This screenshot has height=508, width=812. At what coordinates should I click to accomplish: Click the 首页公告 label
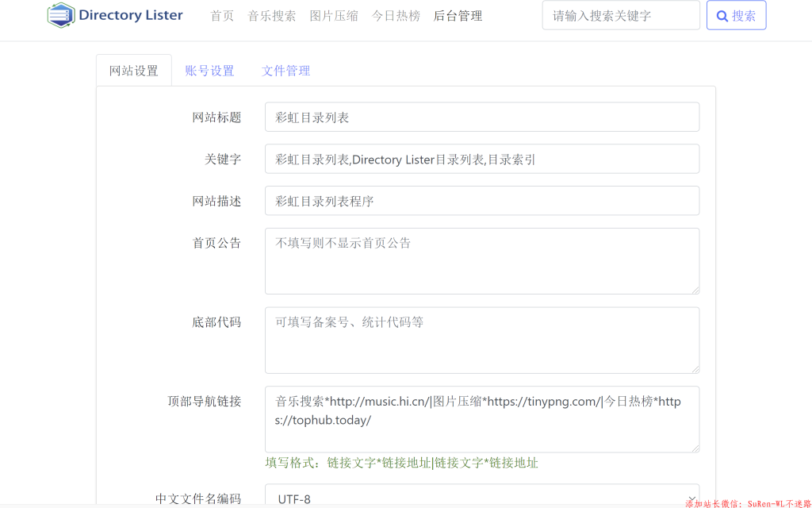click(216, 243)
